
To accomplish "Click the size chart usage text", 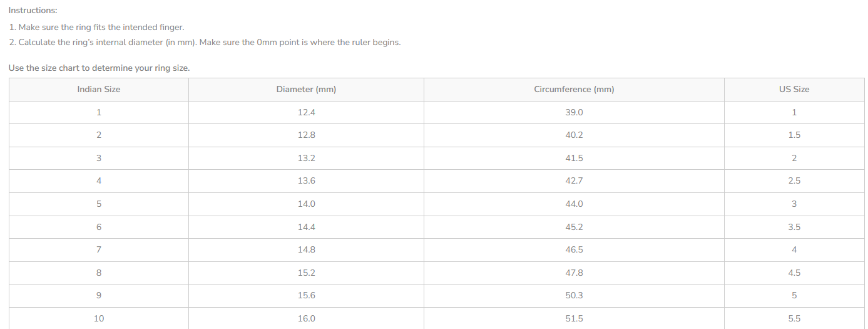I will [x=99, y=68].
